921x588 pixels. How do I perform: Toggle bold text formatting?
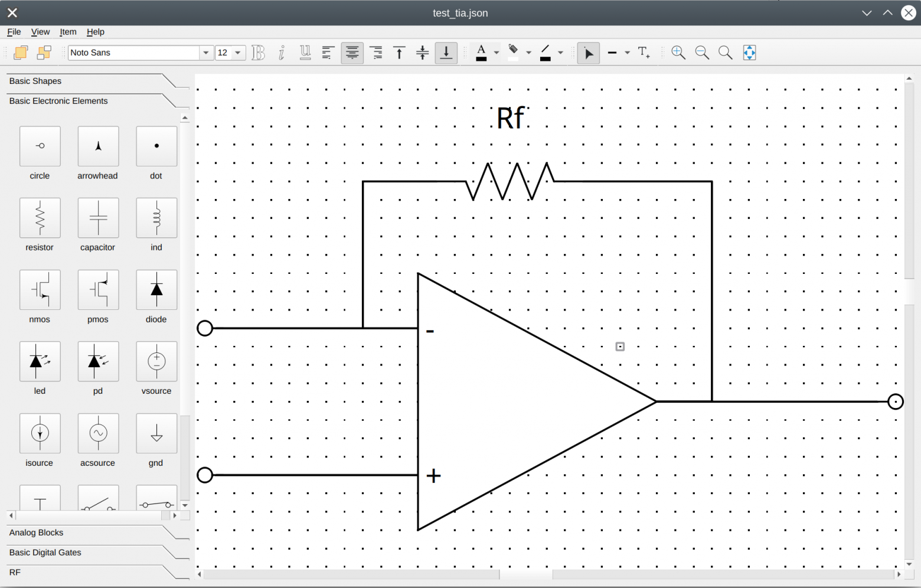(x=258, y=53)
